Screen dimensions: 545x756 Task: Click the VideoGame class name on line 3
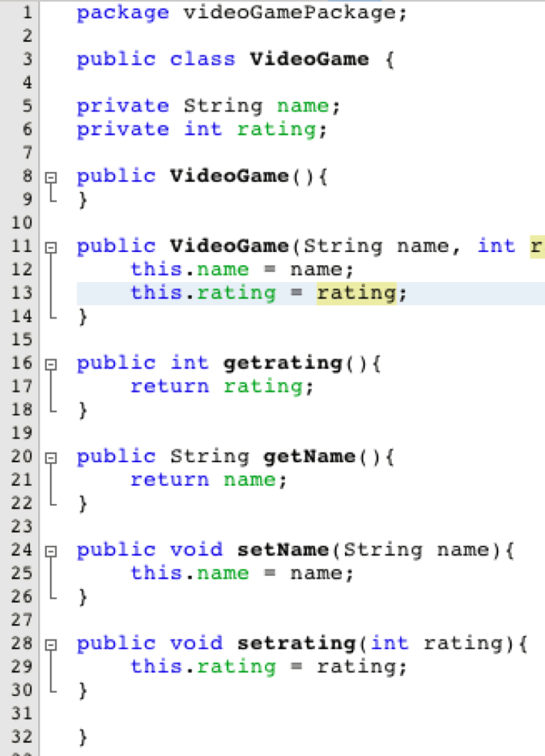(309, 59)
